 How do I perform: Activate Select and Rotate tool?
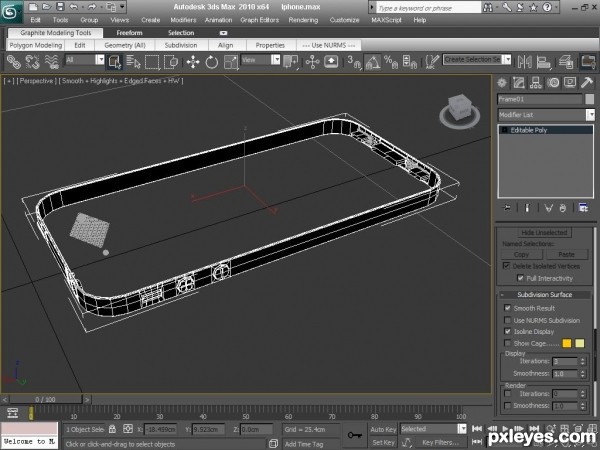click(x=212, y=62)
